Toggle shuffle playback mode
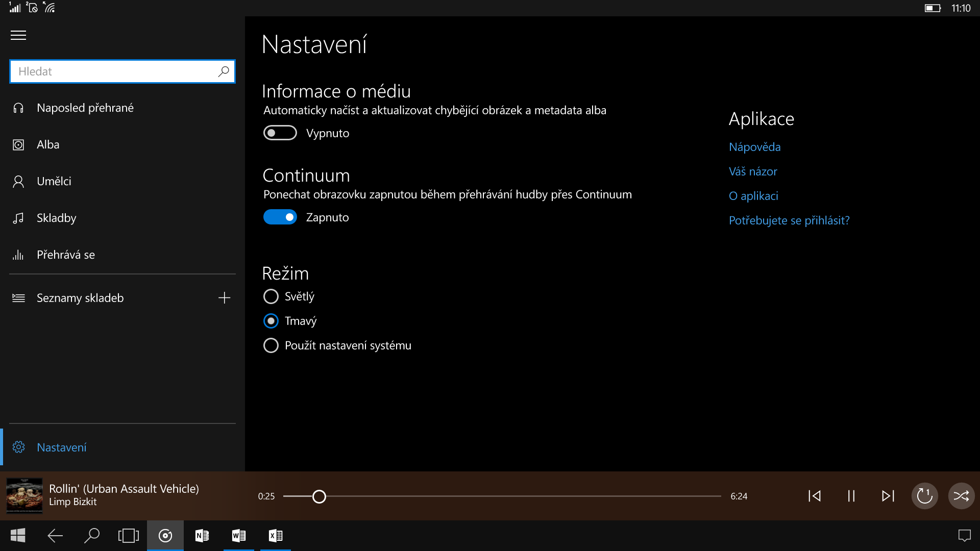Image resolution: width=980 pixels, height=551 pixels. click(962, 495)
